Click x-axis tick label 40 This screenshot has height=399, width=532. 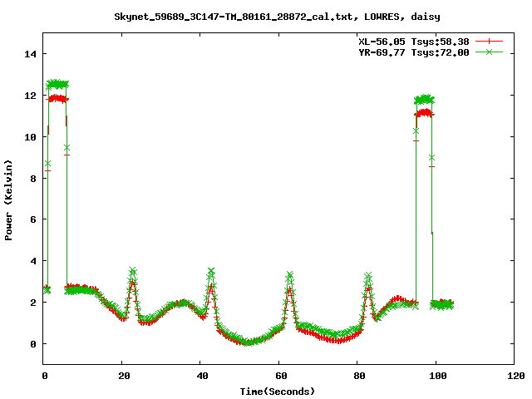tap(202, 376)
